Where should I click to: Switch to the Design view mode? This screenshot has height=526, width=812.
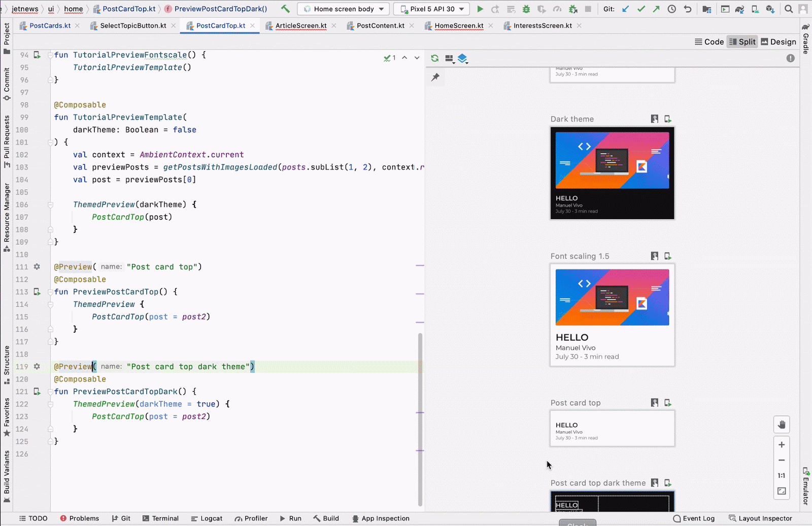pyautogui.click(x=778, y=42)
